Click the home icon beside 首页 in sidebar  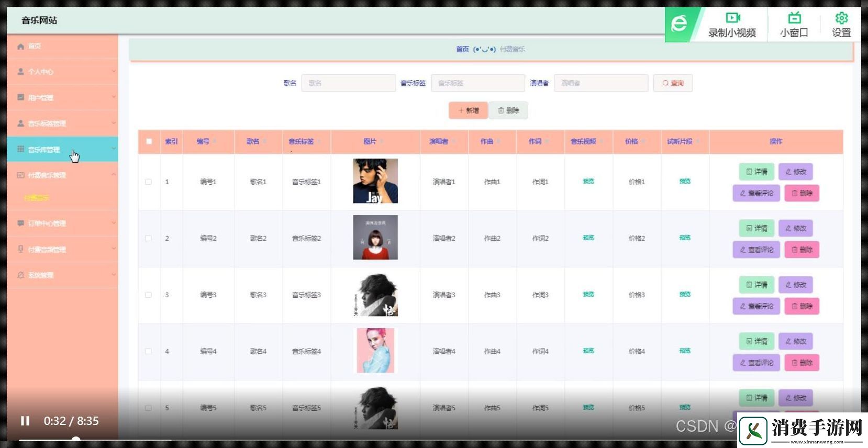tap(20, 47)
